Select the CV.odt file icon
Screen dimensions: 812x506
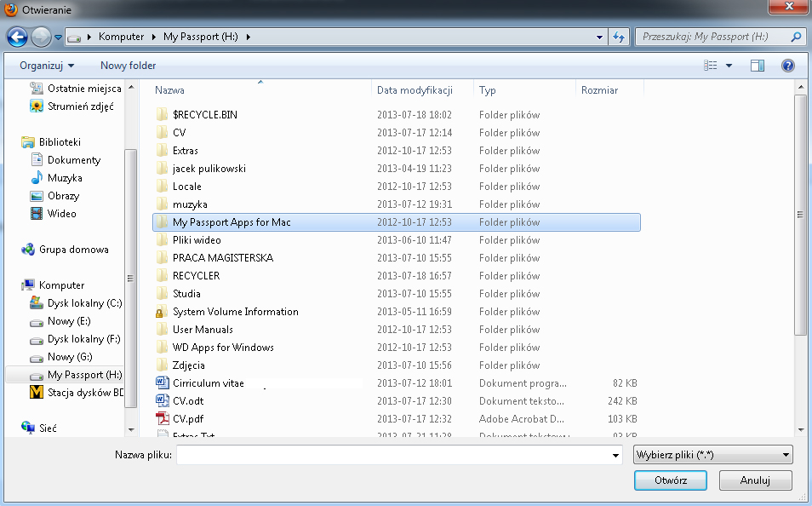click(162, 400)
